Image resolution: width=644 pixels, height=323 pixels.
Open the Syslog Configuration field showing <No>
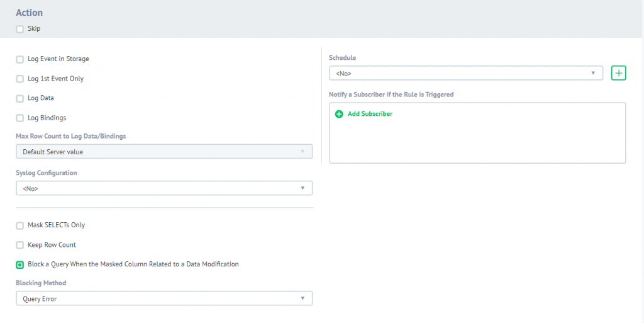point(157,188)
